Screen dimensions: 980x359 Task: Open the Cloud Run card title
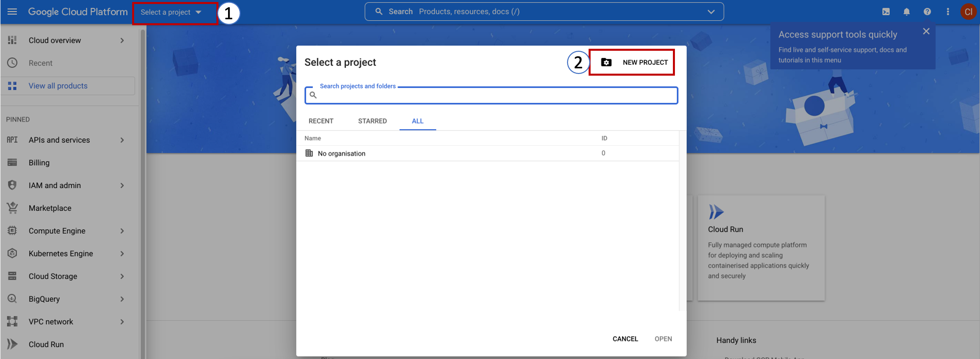pos(725,229)
